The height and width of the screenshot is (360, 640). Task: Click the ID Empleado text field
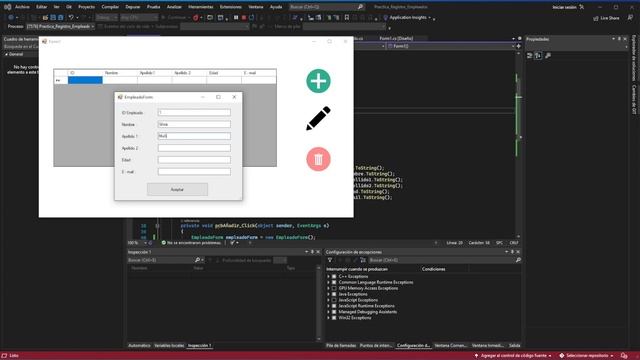194,112
